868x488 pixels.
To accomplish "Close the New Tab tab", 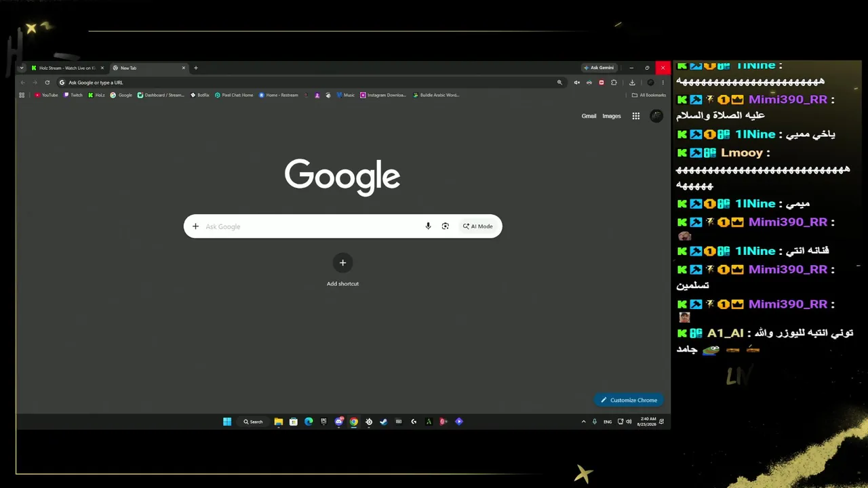I will point(183,68).
